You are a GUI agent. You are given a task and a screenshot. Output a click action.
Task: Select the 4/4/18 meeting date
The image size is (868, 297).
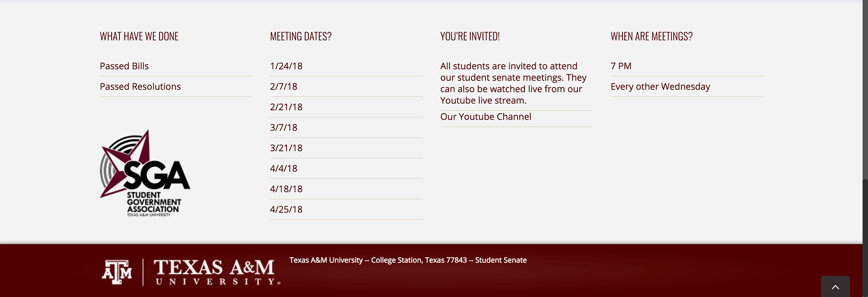(x=283, y=169)
